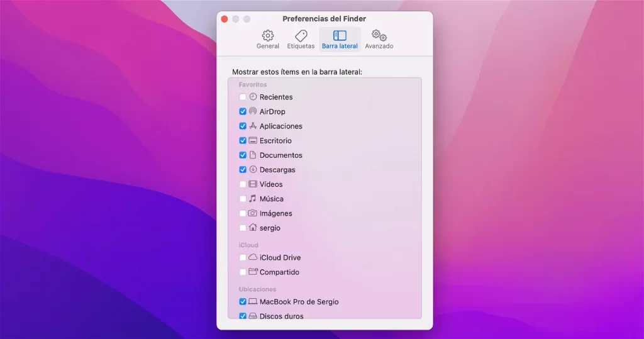Screen dimensions: 644x339
Task: Open the General preferences gear icon
Action: 268,35
